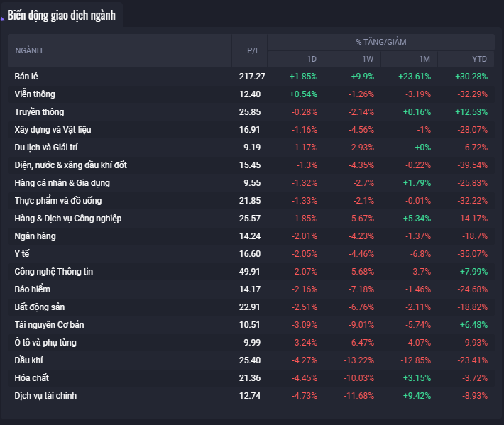504x425 pixels.
Task: Open the Viễn thông sector
Action: pyautogui.click(x=35, y=94)
